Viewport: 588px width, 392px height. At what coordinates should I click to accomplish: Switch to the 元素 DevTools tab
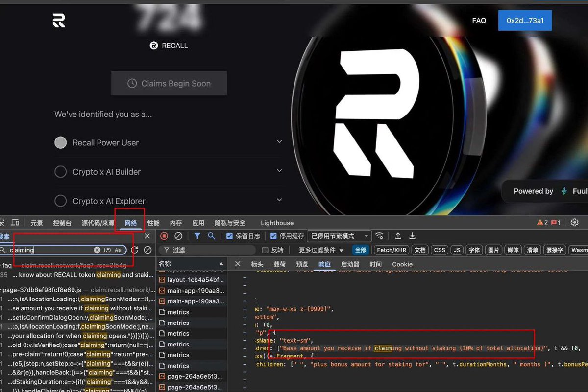coord(37,223)
